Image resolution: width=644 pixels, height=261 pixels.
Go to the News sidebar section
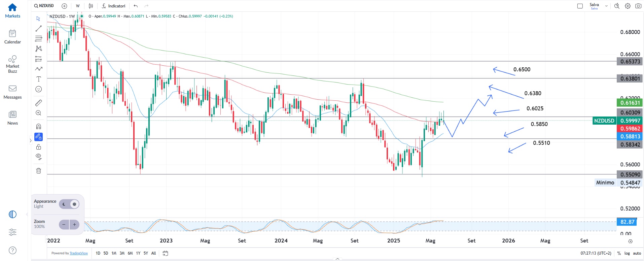(x=12, y=118)
